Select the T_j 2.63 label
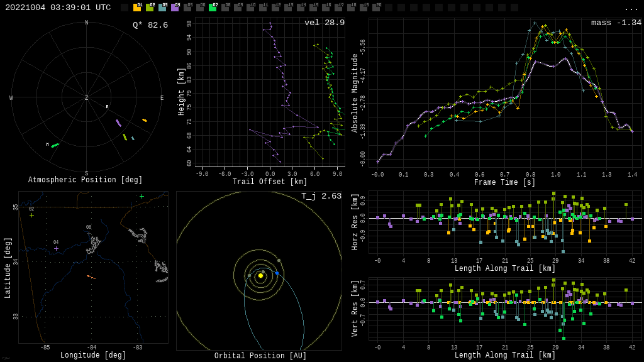The height and width of the screenshot is (362, 644). tap(321, 196)
